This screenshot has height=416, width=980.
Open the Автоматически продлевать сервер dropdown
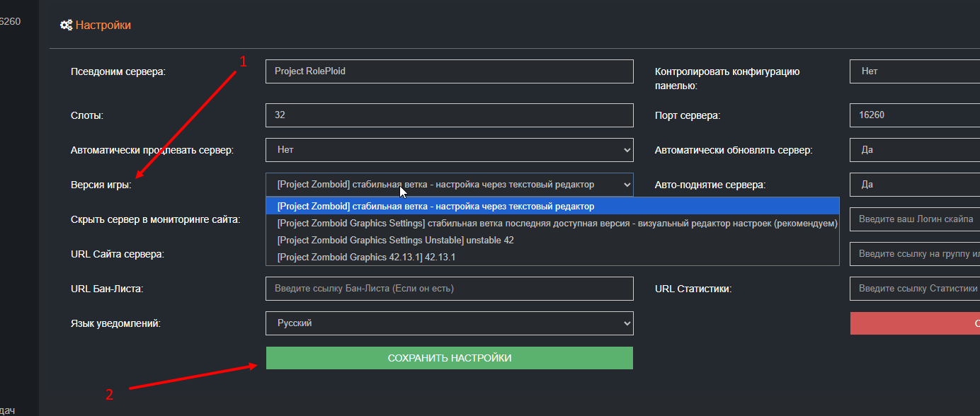coord(449,150)
